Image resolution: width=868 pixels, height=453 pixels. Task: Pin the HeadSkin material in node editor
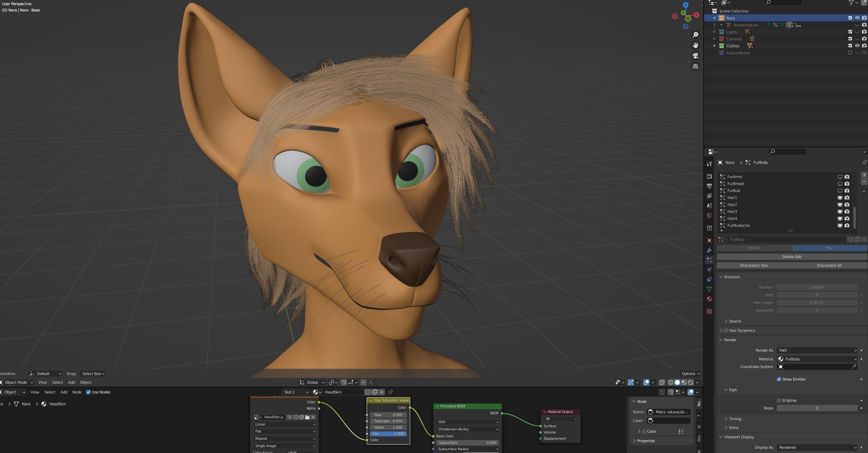click(390, 392)
